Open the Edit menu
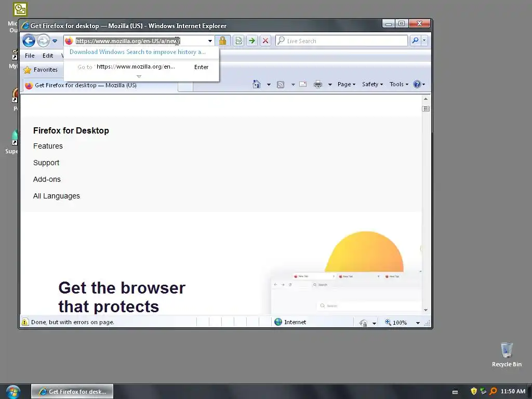This screenshot has width=532, height=399. 47,56
